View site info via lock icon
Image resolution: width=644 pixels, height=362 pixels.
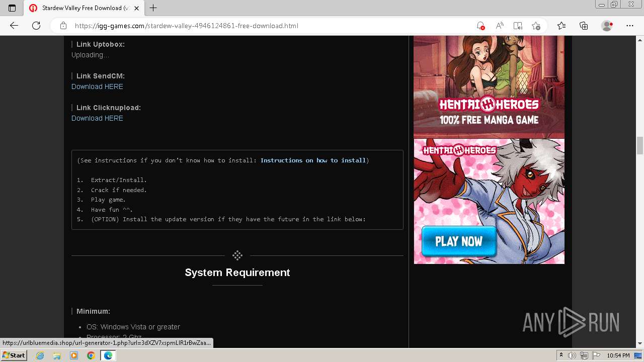pyautogui.click(x=63, y=26)
